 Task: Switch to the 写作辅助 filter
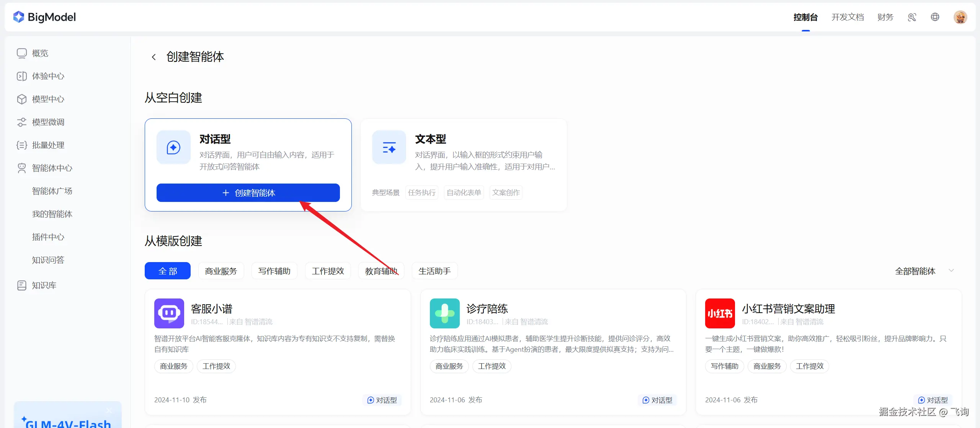[274, 271]
